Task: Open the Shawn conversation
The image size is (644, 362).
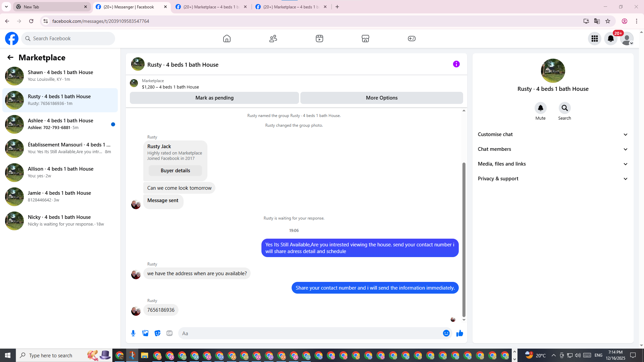Action: 60,76
